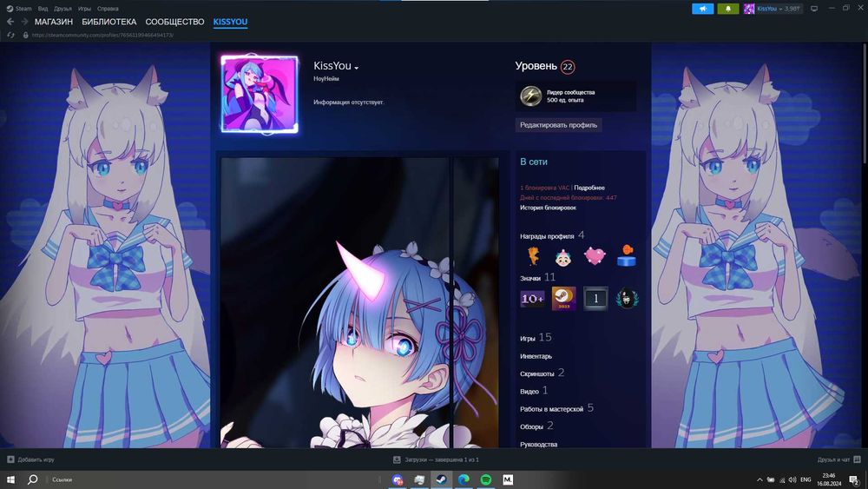Open the Обзоры link
This screenshot has width=868, height=489.
coord(531,427)
